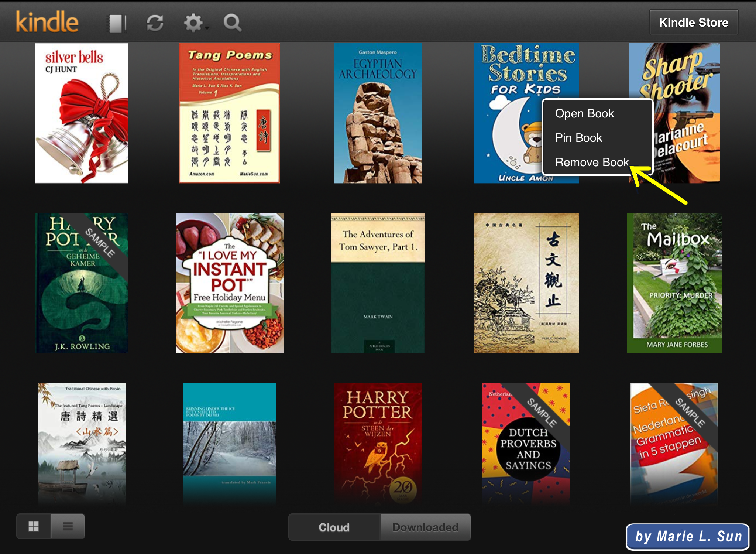Select Pin Book from context menu
Screen dimensions: 756x554
(x=578, y=138)
